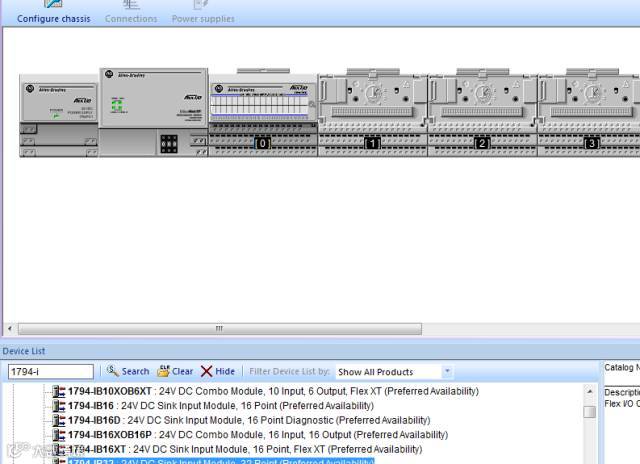Click module icon beside 1794-IB16XOB16P
Screen dimensions: 640x464
[59, 435]
